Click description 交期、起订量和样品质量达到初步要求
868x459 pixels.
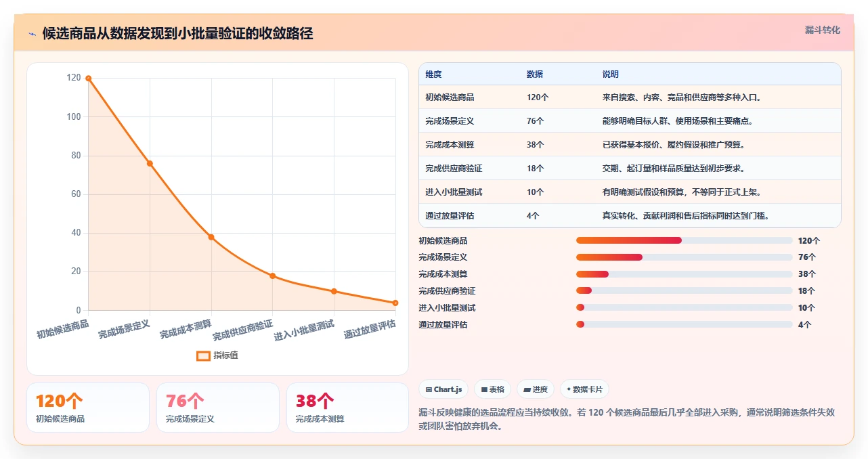674,169
